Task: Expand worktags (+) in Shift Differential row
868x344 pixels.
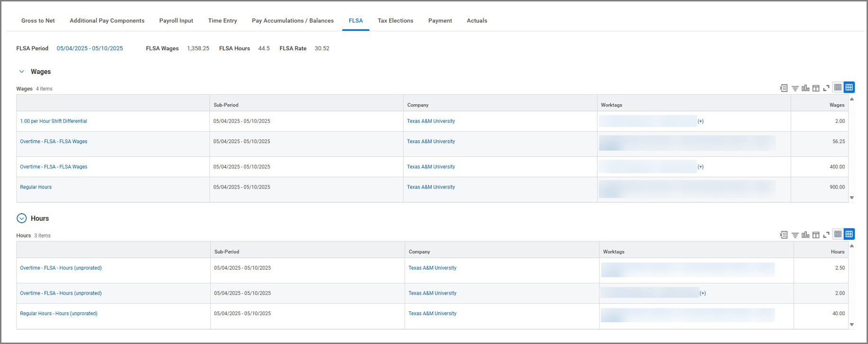Action: click(700, 121)
